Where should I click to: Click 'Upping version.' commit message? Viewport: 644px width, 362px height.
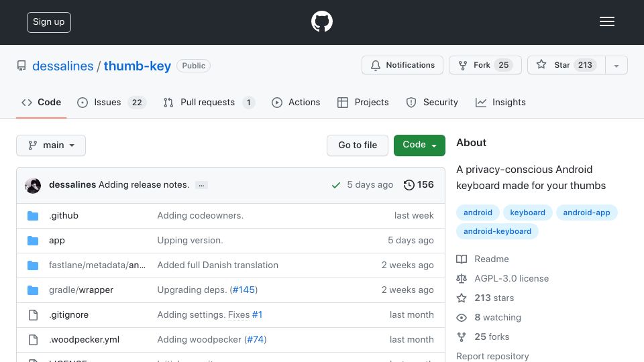tap(190, 241)
